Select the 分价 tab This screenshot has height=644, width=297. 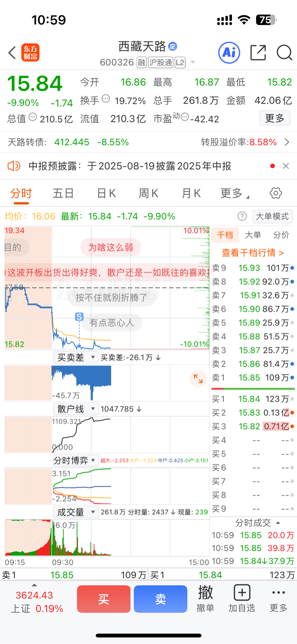(x=281, y=235)
